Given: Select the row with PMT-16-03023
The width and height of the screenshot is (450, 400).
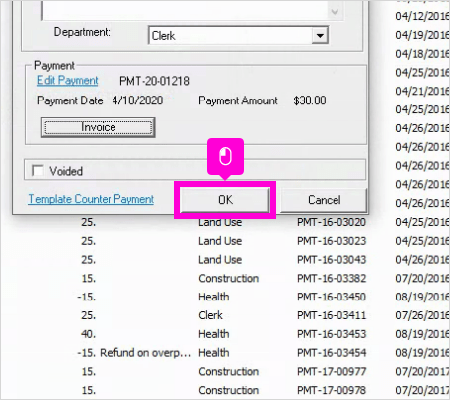Looking at the screenshot, I should click(x=263, y=241).
